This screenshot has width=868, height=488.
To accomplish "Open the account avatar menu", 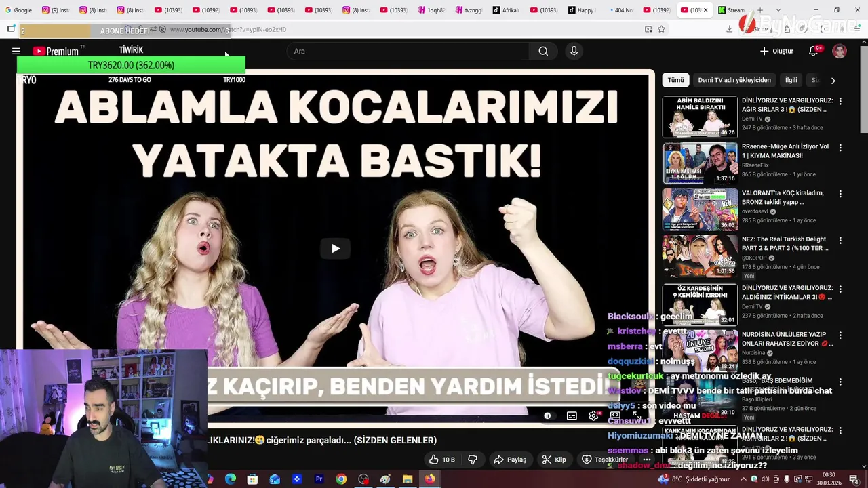I will coord(840,51).
